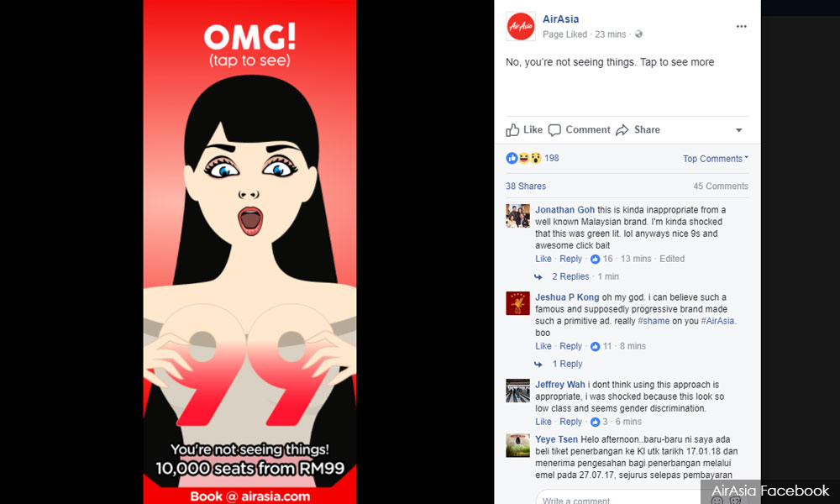Expand the Top Comments sort dropdown
The width and height of the screenshot is (840, 504).
pos(715,159)
